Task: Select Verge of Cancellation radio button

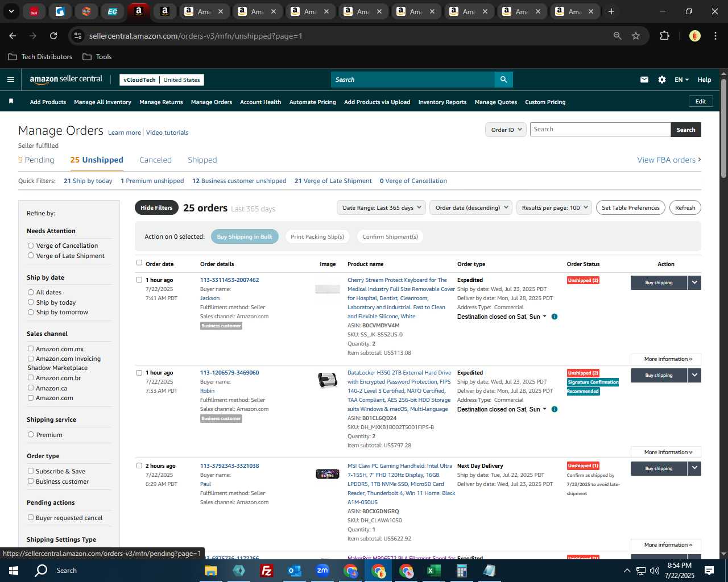Action: coord(31,246)
